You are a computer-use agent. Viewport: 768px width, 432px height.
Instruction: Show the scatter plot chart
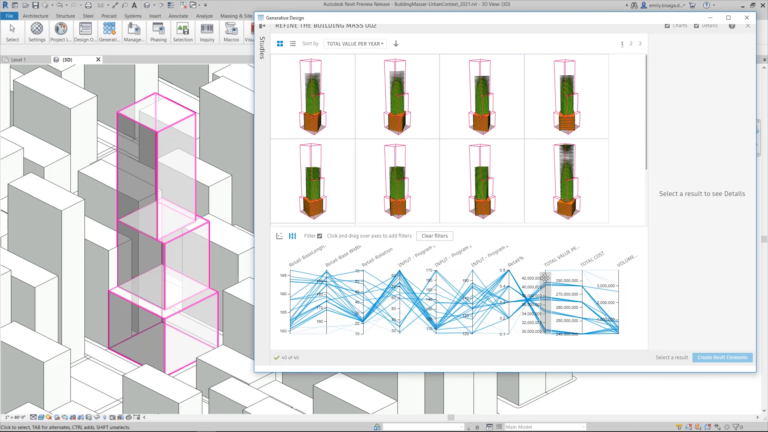[x=279, y=236]
